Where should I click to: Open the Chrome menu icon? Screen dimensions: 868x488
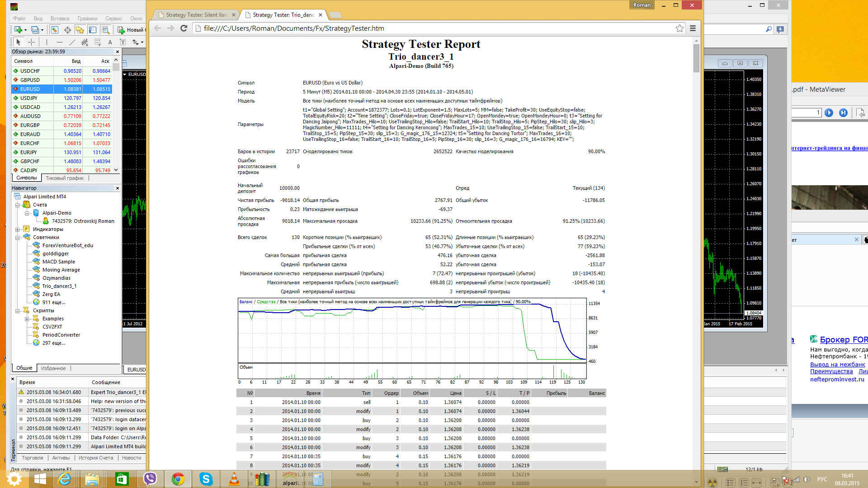point(693,28)
